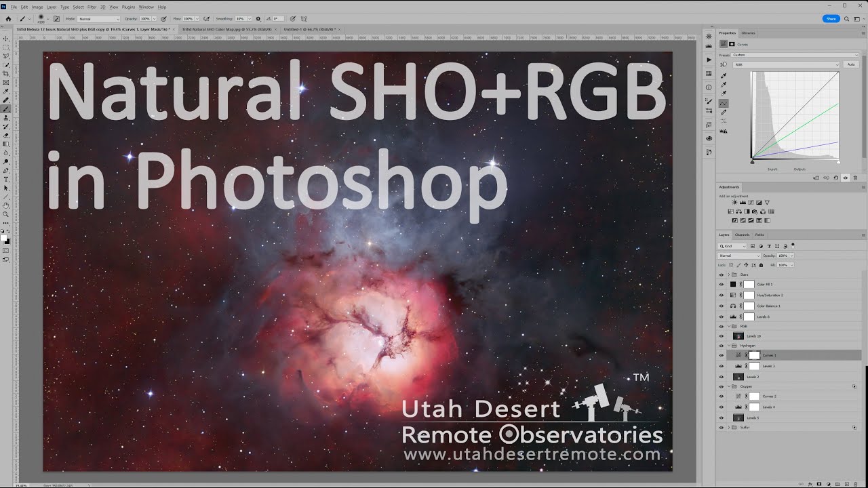The height and width of the screenshot is (488, 868).
Task: Expand the Stars layer group
Action: (729, 274)
